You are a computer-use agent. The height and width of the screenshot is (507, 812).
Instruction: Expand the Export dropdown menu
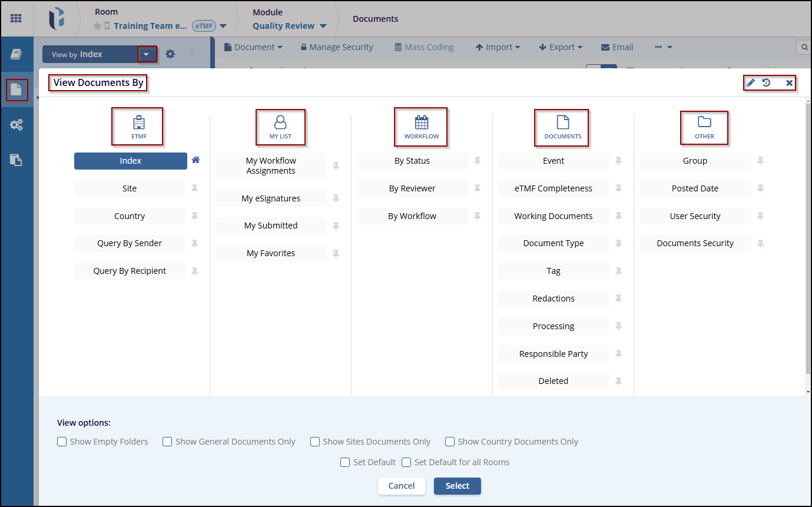point(560,47)
